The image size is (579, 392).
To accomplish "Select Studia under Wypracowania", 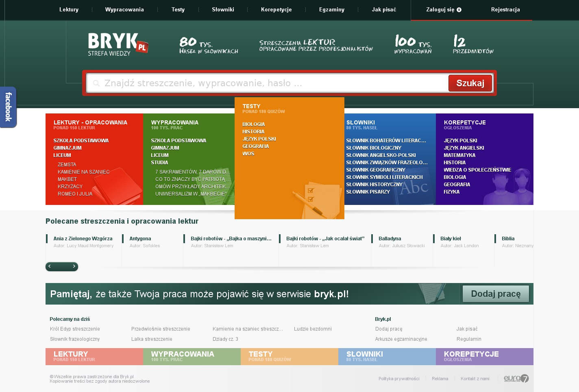I will coord(159,163).
